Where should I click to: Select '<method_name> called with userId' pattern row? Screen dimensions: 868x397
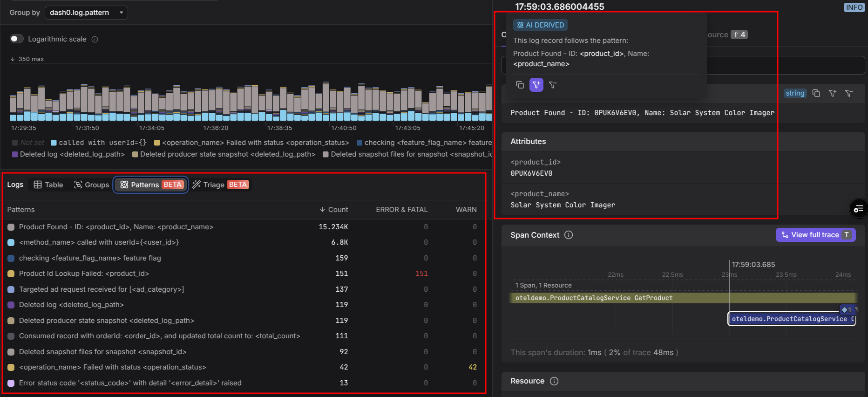(242, 242)
